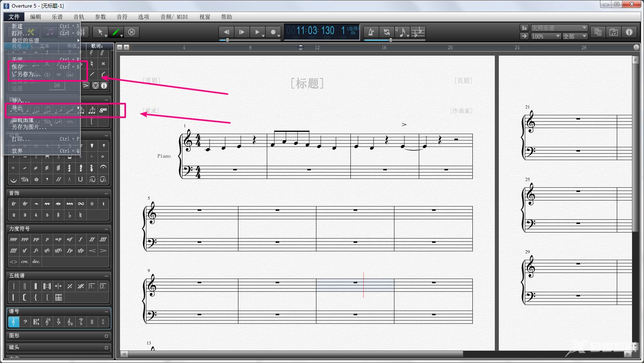The image size is (644, 363).
Task: Rewind playback to start
Action: 226,32
